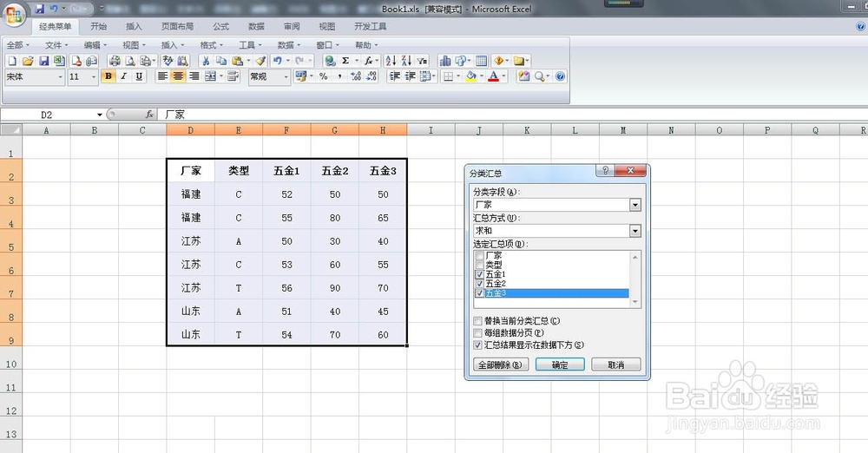The width and height of the screenshot is (868, 453).
Task: Click the select-all corner of the sheet
Action: [11, 130]
